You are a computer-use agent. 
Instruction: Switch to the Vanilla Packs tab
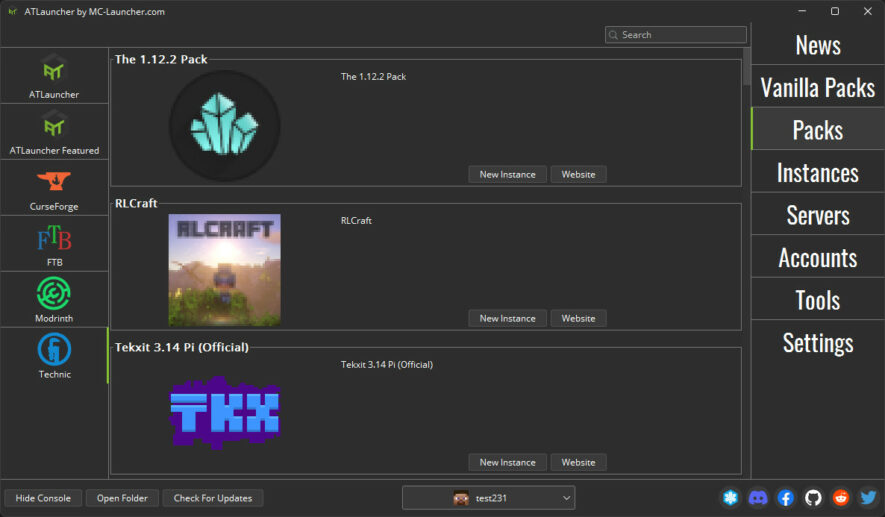click(817, 88)
